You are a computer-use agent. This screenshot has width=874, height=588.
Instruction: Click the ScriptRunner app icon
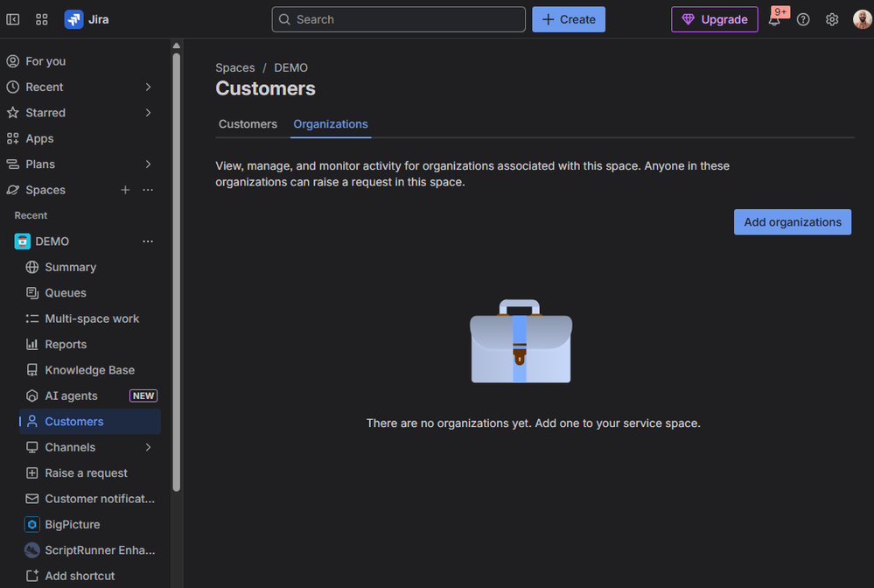(32, 550)
